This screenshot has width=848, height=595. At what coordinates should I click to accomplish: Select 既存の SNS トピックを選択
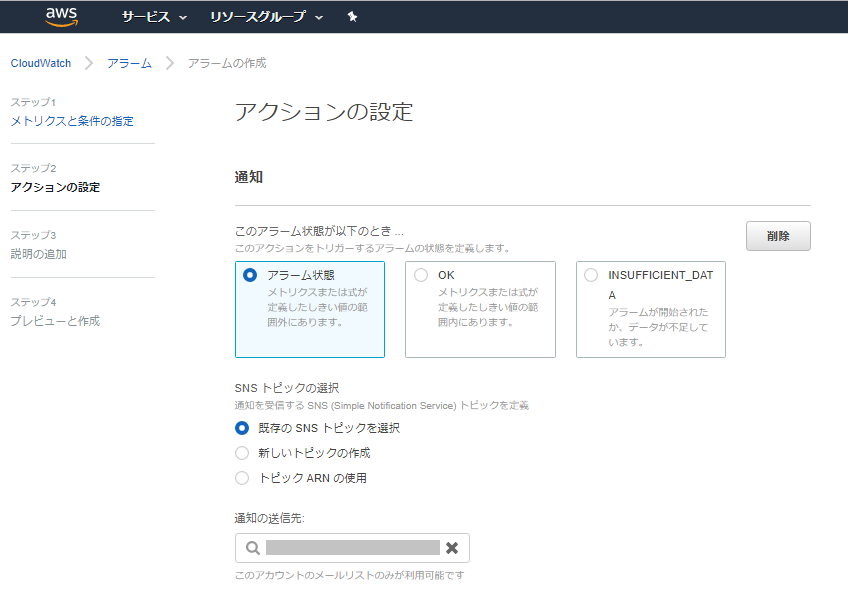[241, 426]
